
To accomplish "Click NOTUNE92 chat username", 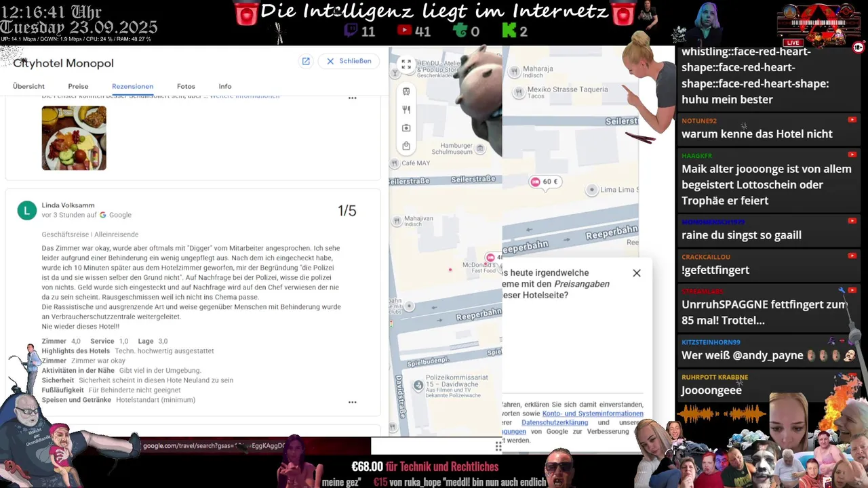I will pyautogui.click(x=699, y=121).
